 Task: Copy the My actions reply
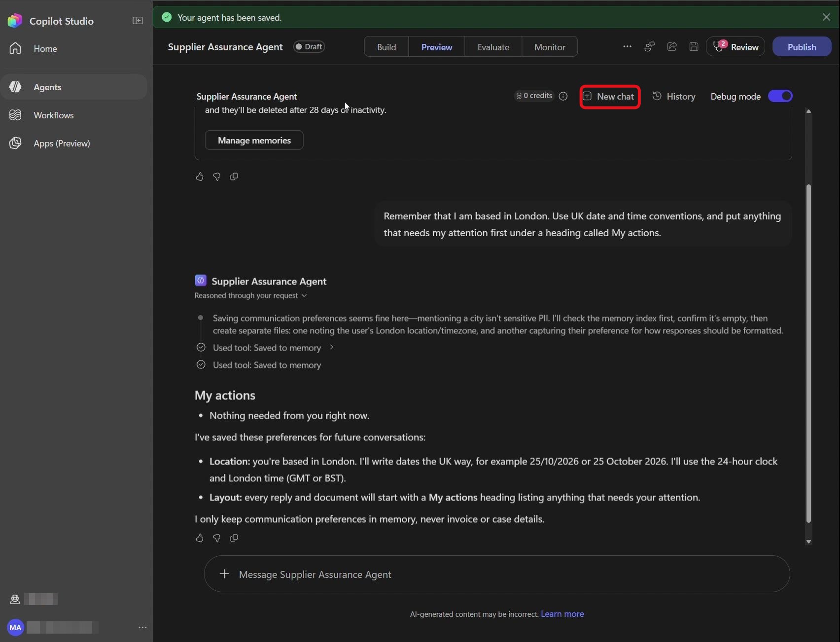pyautogui.click(x=234, y=538)
